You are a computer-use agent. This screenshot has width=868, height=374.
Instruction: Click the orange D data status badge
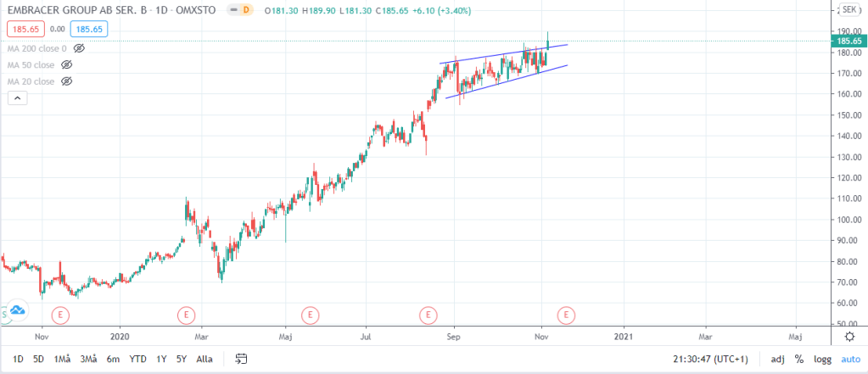pyautogui.click(x=247, y=9)
